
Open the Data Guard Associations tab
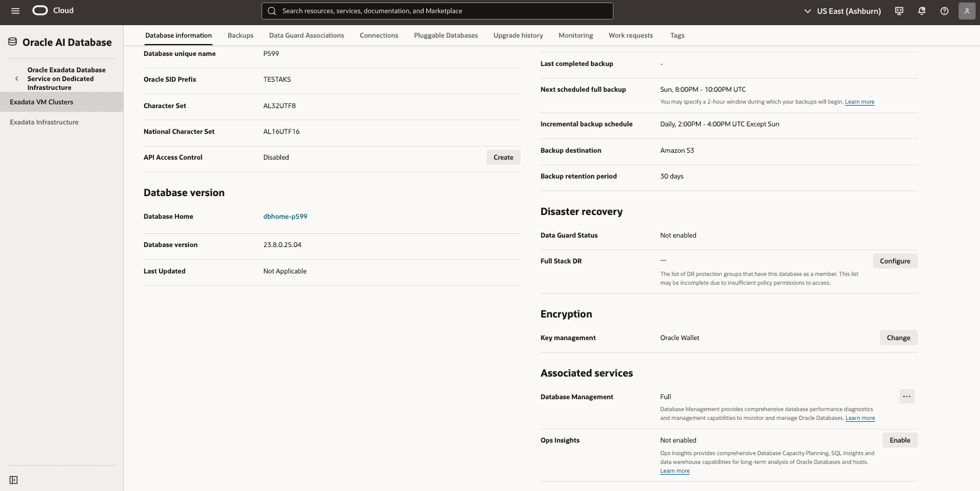307,35
